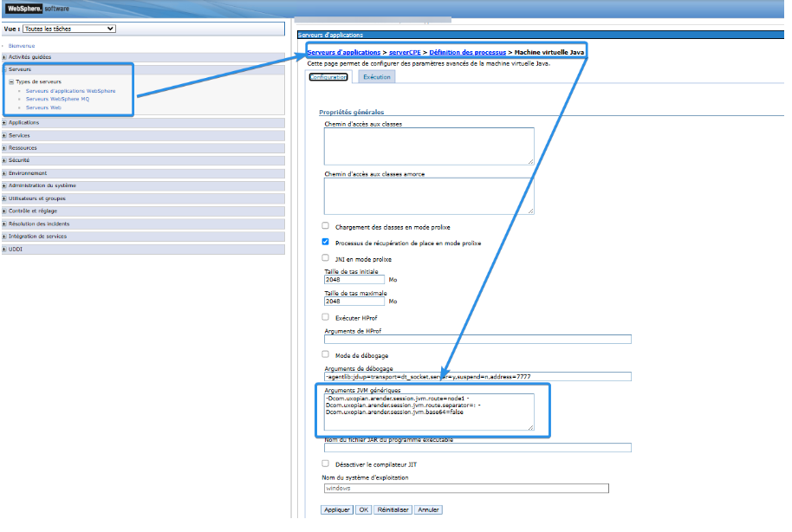Viewport: 792px width, 532px height.
Task: Expand the Activités guidées section
Action: 4,57
